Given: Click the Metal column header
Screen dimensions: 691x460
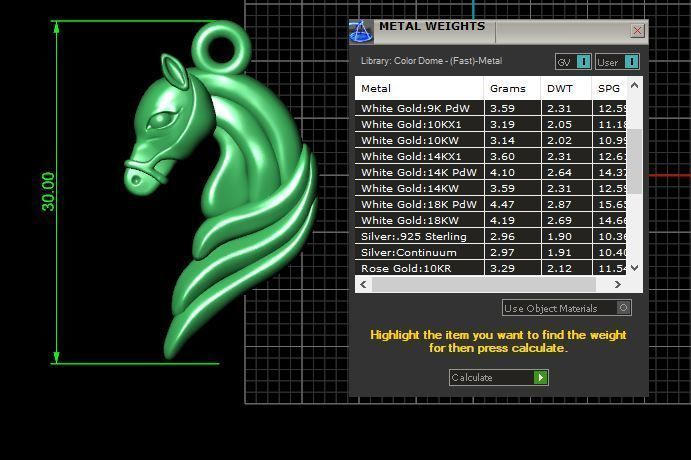Looking at the screenshot, I should [x=419, y=89].
